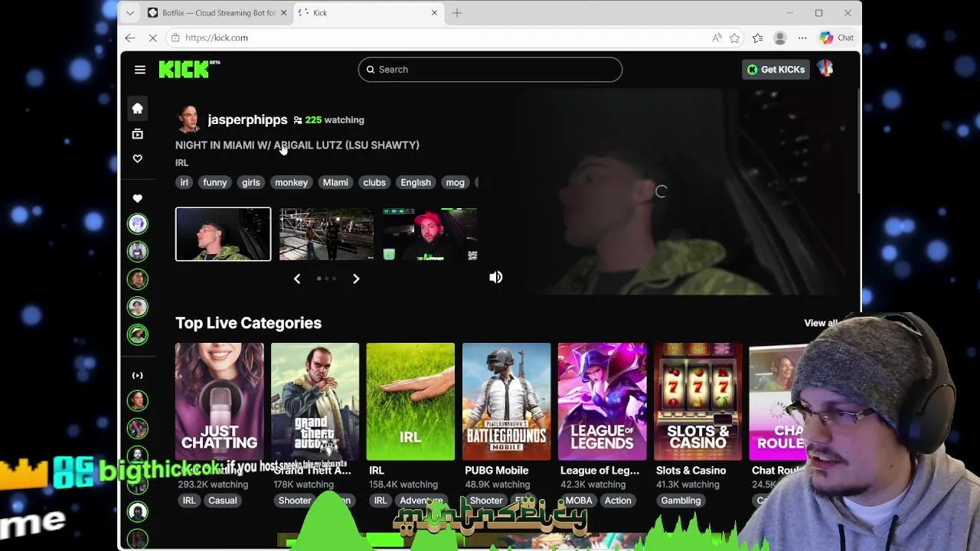Open the user profile avatar menu
980x551 pixels.
(x=826, y=69)
